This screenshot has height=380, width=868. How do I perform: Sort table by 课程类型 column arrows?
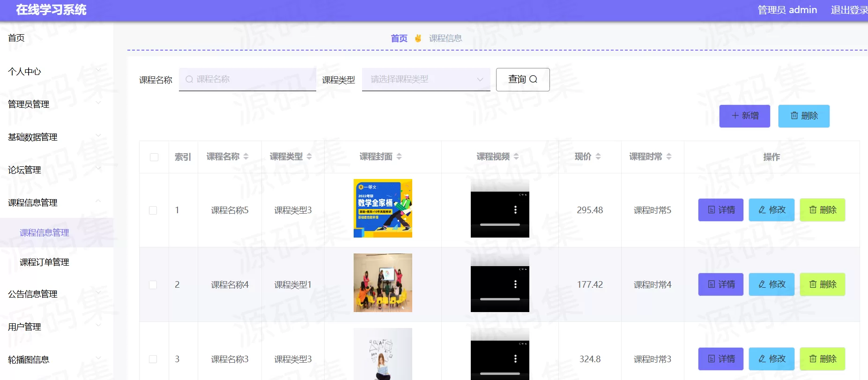[x=309, y=156]
